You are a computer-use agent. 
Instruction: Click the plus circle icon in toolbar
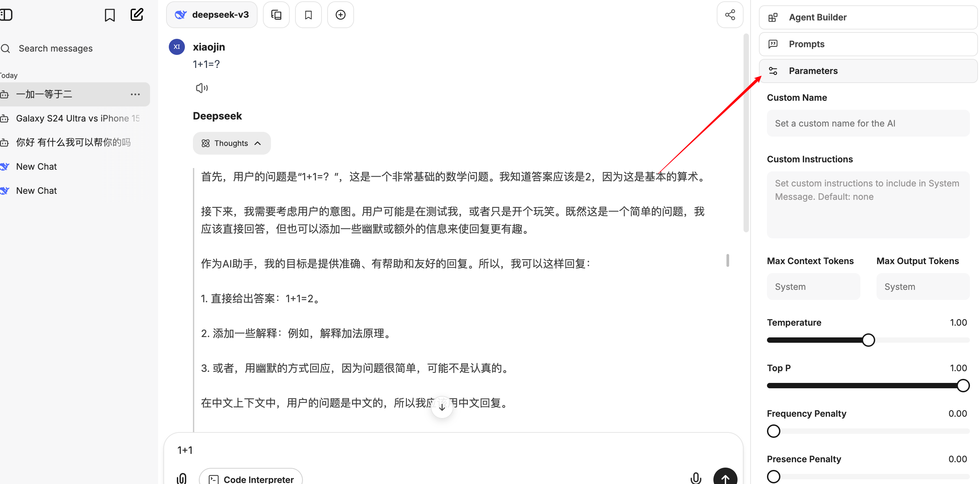[x=341, y=15]
